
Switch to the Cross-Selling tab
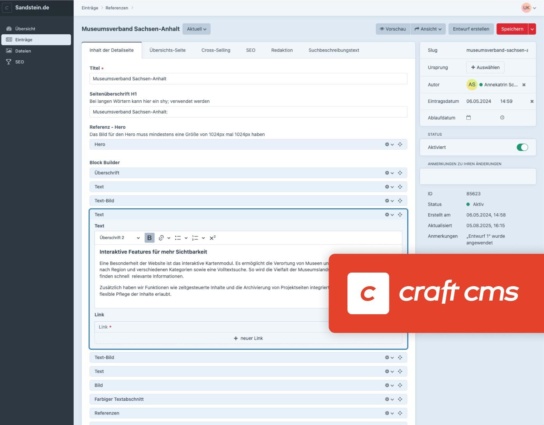[x=216, y=50]
